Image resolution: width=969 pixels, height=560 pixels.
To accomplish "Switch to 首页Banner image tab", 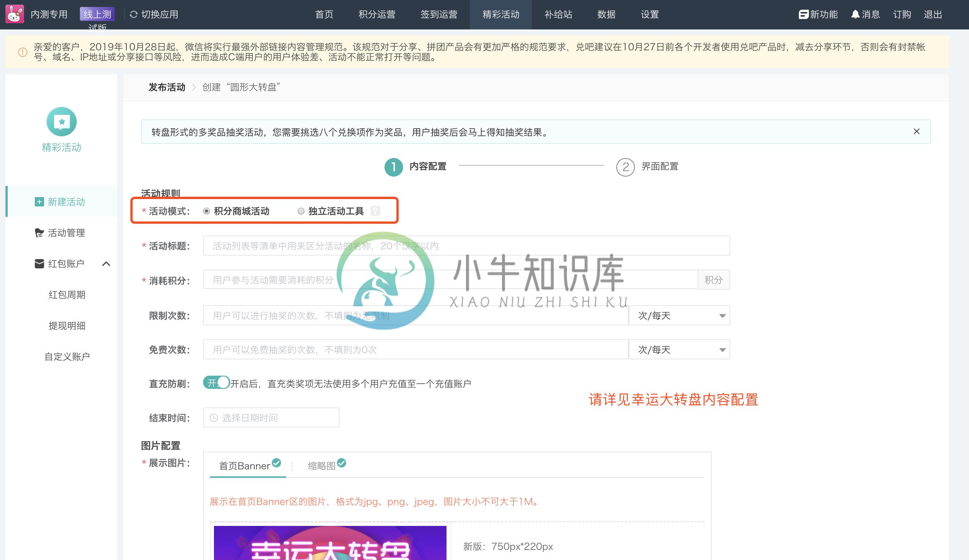I will click(x=248, y=466).
